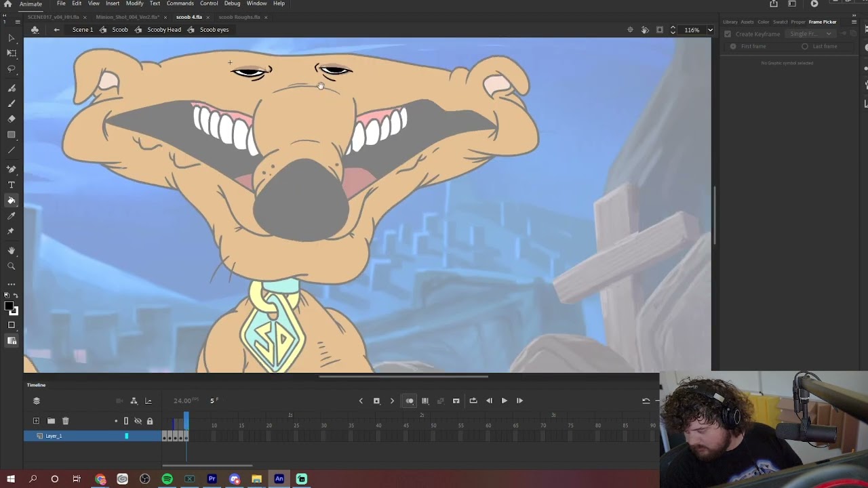Image resolution: width=868 pixels, height=488 pixels.
Task: Select the Layer_1 timeline layer
Action: click(92, 436)
